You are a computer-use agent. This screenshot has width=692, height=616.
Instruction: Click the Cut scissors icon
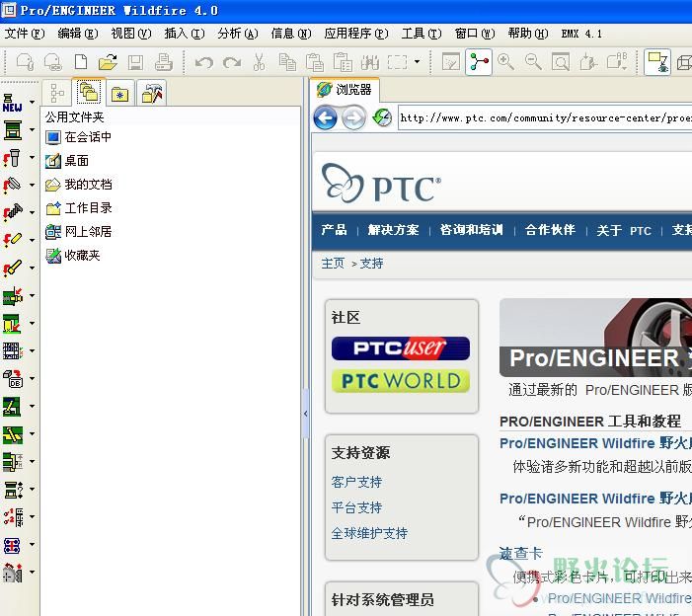[259, 62]
